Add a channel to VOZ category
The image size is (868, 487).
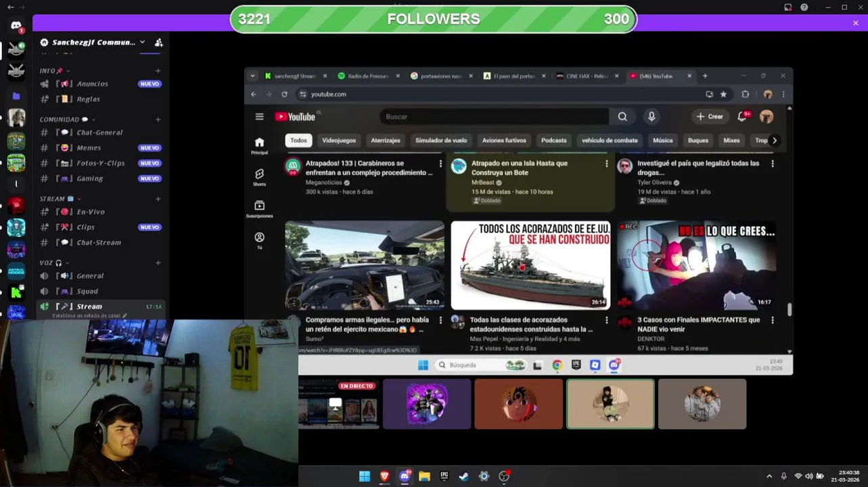(158, 262)
